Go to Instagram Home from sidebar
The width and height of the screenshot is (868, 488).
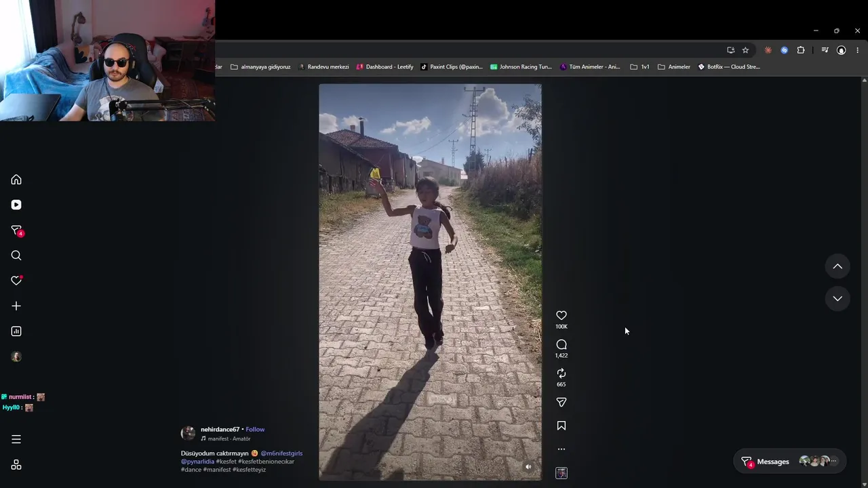click(x=16, y=180)
